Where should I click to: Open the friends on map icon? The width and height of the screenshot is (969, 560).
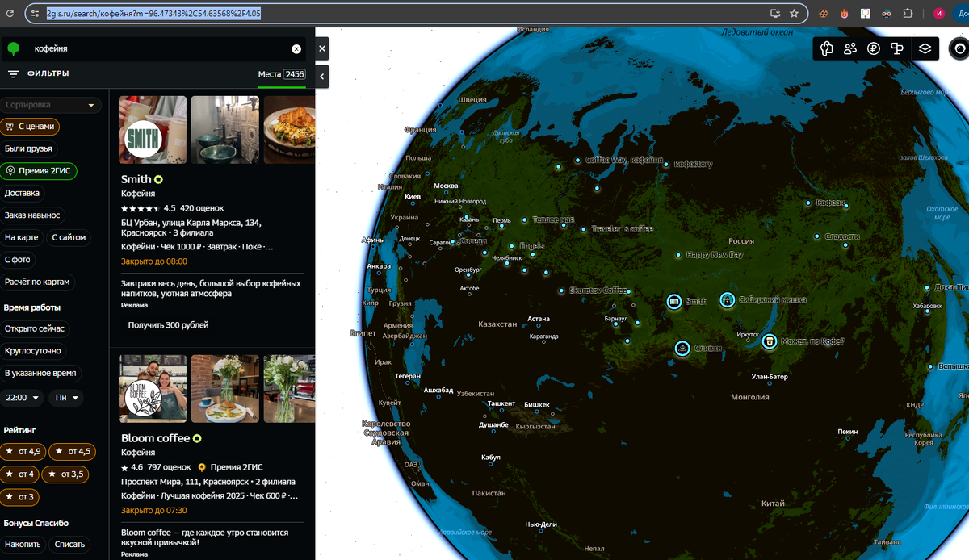tap(849, 48)
